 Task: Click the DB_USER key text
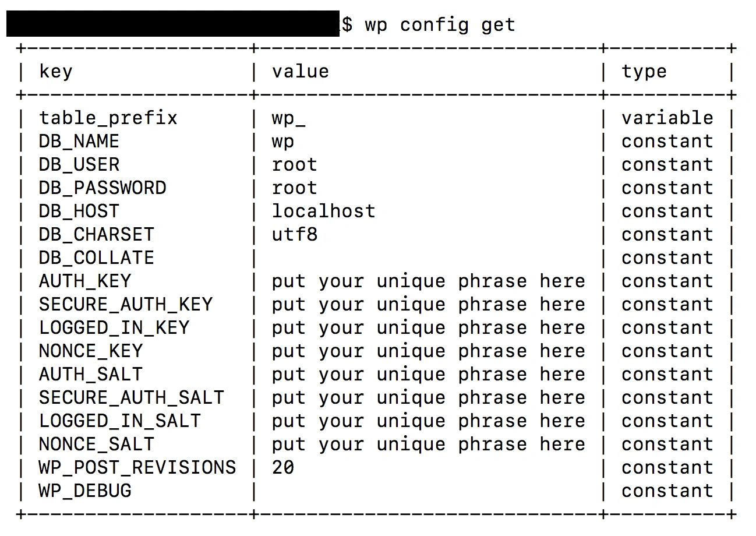pos(79,165)
